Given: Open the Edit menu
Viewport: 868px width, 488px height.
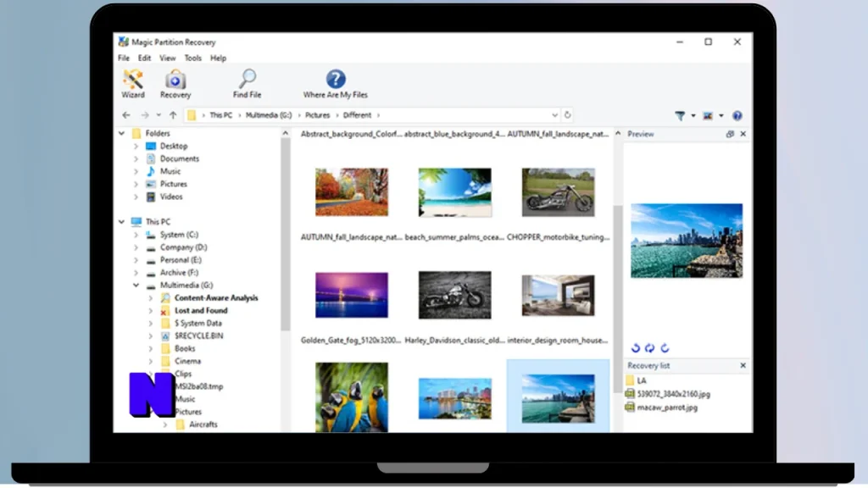Looking at the screenshot, I should [144, 58].
